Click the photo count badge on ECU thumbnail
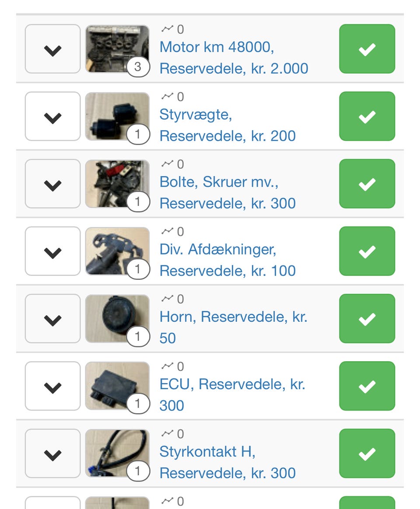The image size is (420, 509). point(138,404)
